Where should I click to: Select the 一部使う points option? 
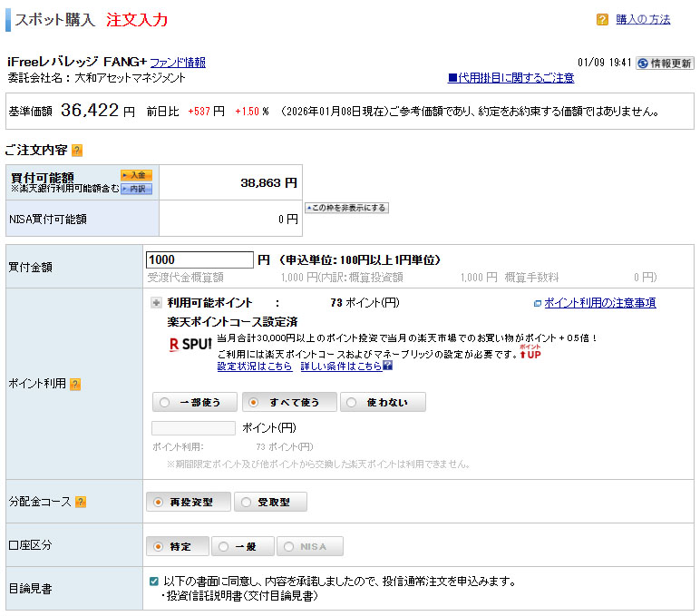coord(194,402)
